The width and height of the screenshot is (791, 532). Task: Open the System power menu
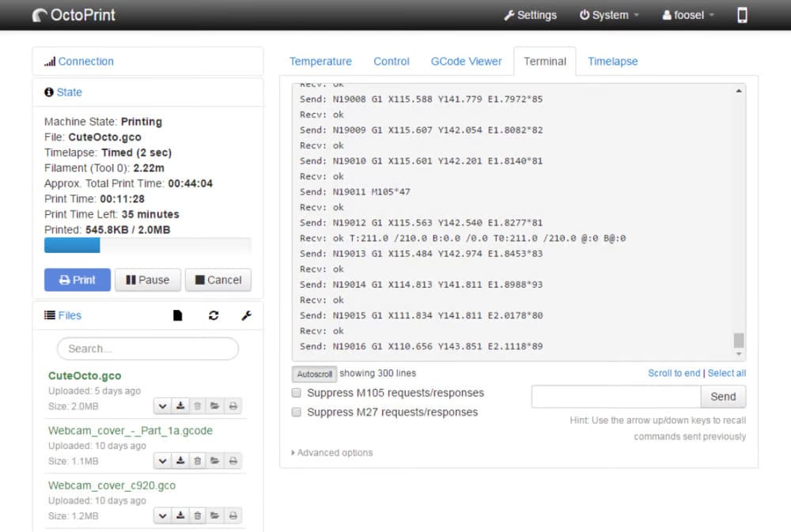tap(609, 15)
